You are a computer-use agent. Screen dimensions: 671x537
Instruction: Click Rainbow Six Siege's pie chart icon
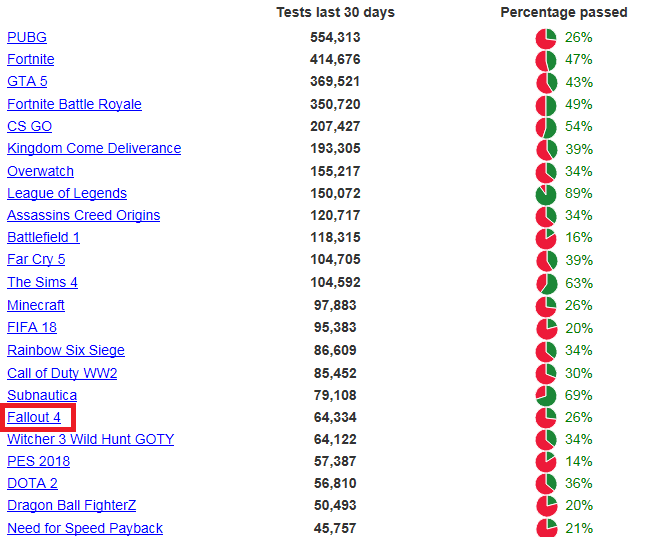(546, 351)
